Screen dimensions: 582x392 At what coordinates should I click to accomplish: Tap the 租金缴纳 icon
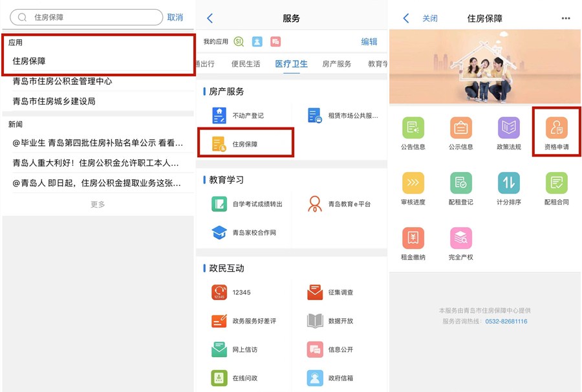[413, 239]
